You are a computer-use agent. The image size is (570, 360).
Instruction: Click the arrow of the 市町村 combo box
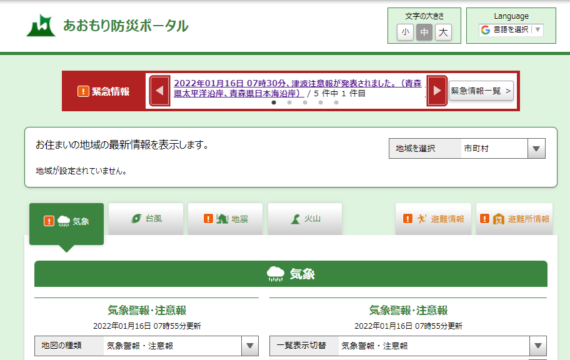[536, 148]
